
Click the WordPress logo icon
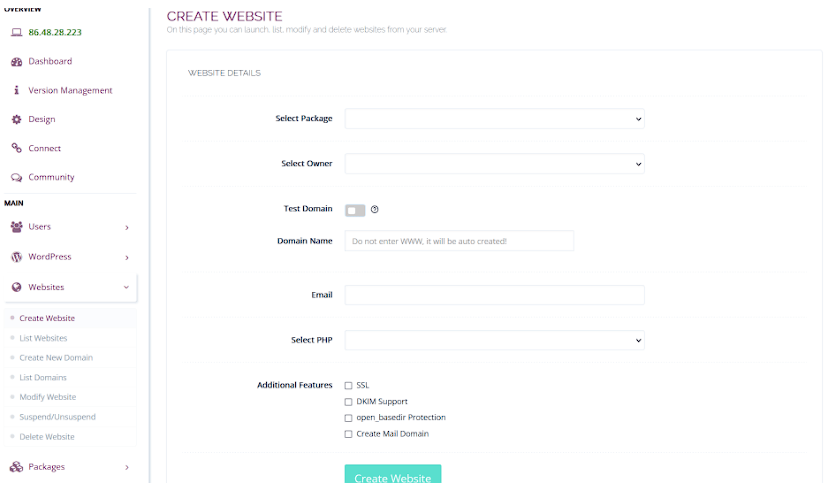pyautogui.click(x=16, y=257)
